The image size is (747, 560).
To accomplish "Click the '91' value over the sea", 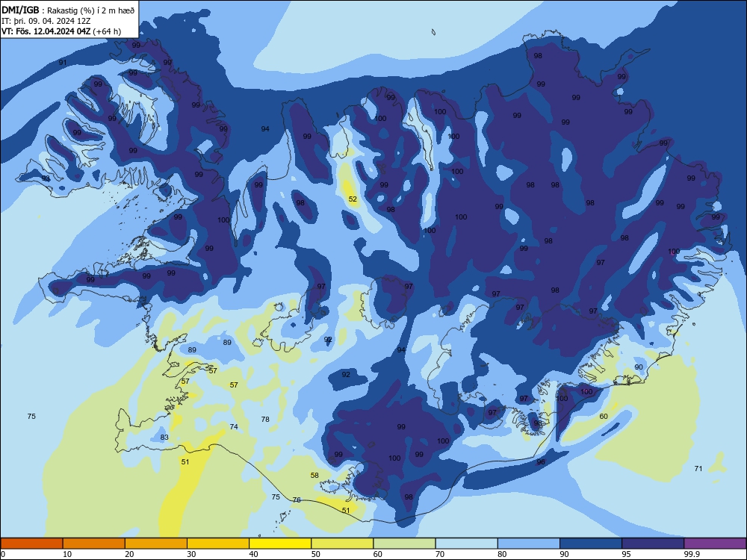I will tap(63, 63).
